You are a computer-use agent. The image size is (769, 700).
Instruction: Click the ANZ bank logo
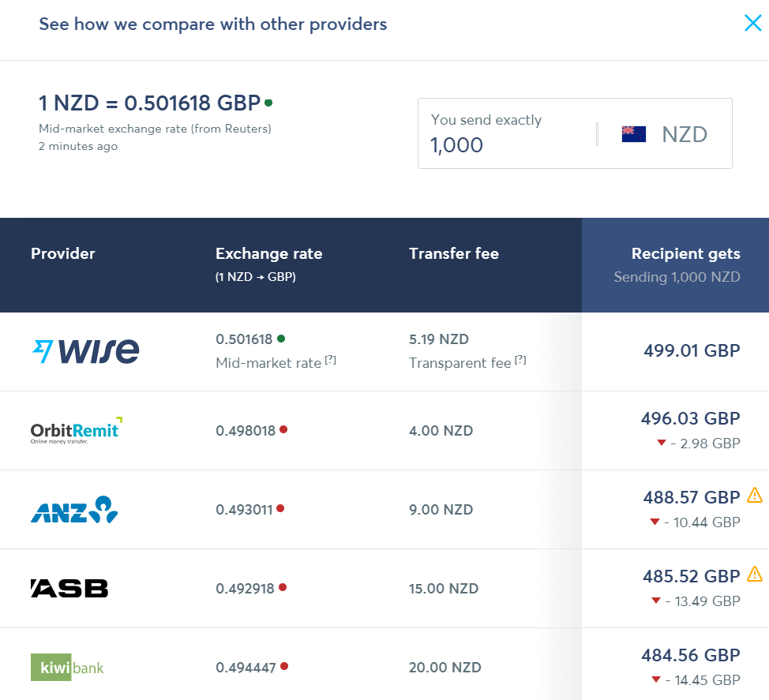(x=74, y=509)
